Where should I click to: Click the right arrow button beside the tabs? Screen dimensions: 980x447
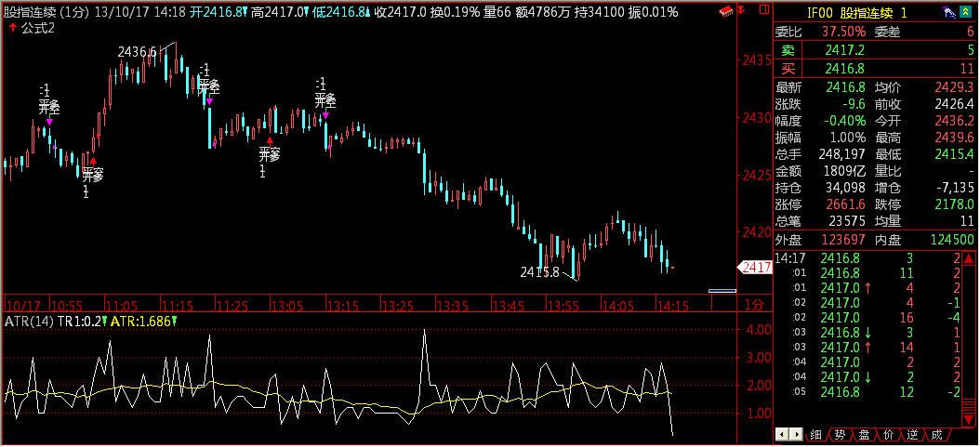pos(794,434)
